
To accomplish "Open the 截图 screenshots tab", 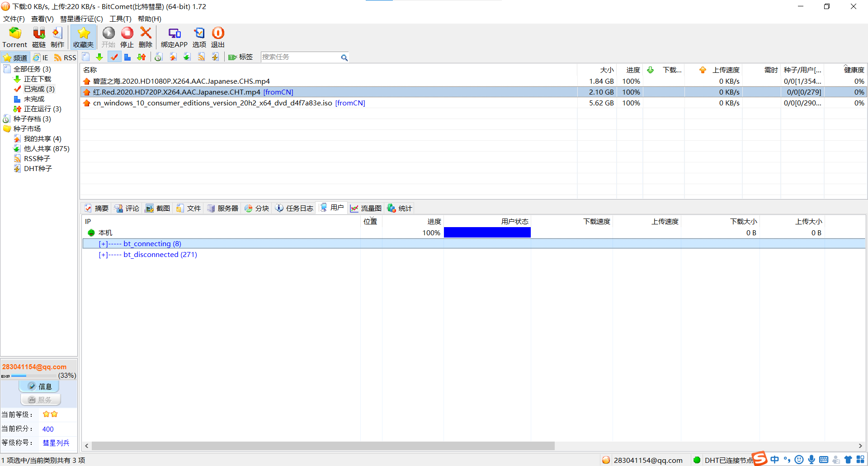I will coord(158,208).
